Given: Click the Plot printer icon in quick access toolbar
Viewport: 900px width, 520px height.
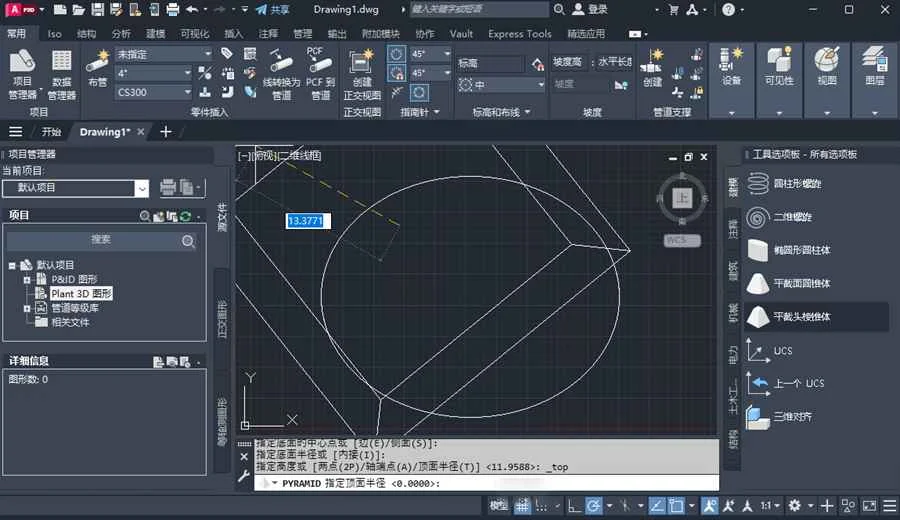Looking at the screenshot, I should pyautogui.click(x=172, y=9).
